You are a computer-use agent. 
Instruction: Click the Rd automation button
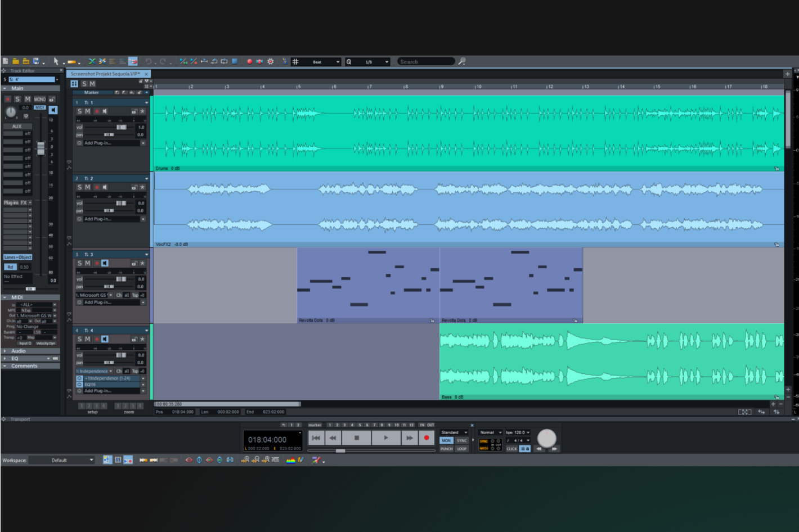(10, 267)
